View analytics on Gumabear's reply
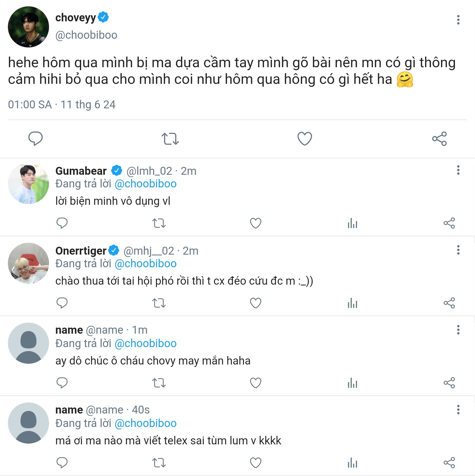The image size is (475, 476). (x=352, y=223)
